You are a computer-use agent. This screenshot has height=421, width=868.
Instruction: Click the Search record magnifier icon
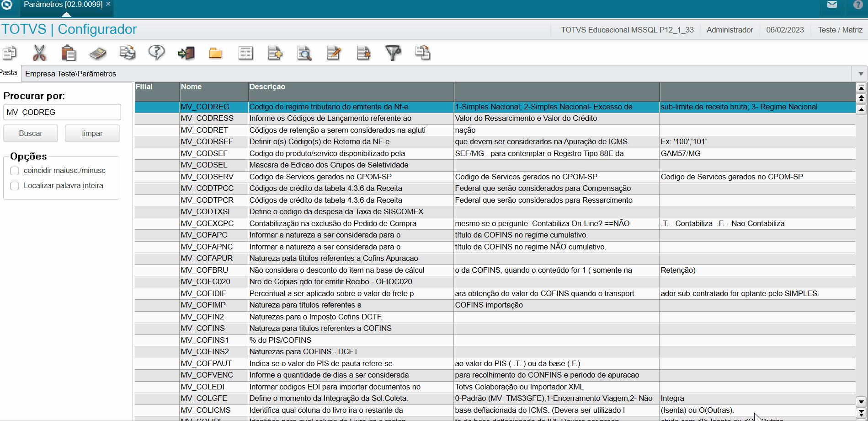(304, 53)
